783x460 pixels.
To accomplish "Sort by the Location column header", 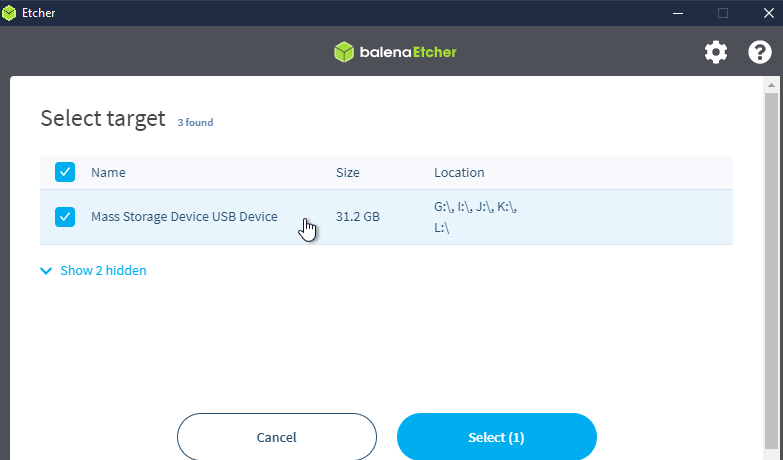I will 459,172.
